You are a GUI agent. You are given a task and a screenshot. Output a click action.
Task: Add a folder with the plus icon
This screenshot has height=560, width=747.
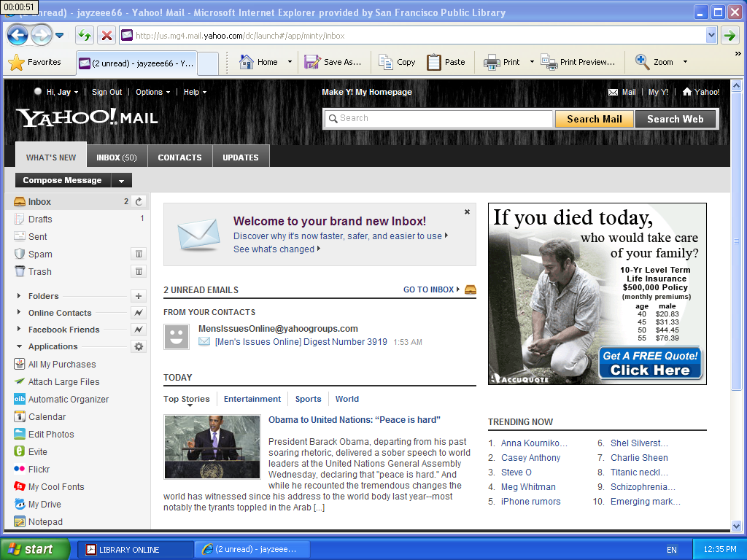coord(139,296)
